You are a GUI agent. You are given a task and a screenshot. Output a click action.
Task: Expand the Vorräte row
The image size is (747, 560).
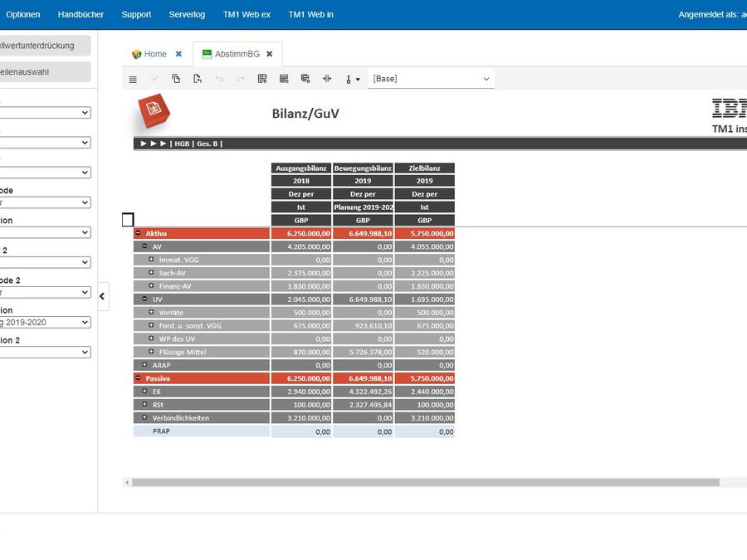[152, 312]
